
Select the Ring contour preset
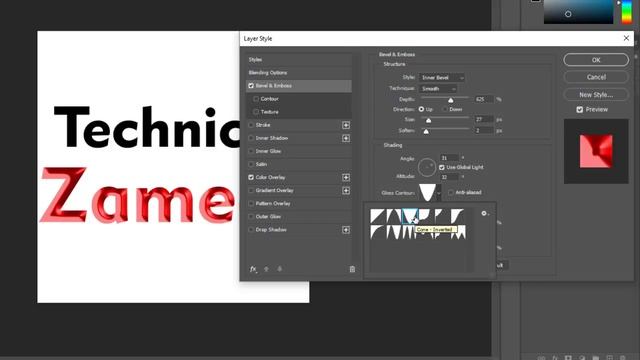click(x=394, y=232)
